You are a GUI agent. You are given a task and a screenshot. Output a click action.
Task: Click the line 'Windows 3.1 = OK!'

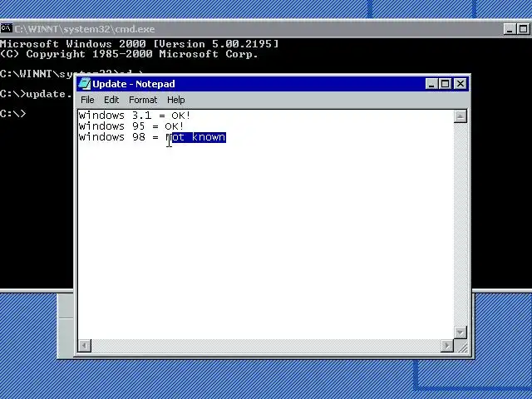click(x=135, y=116)
